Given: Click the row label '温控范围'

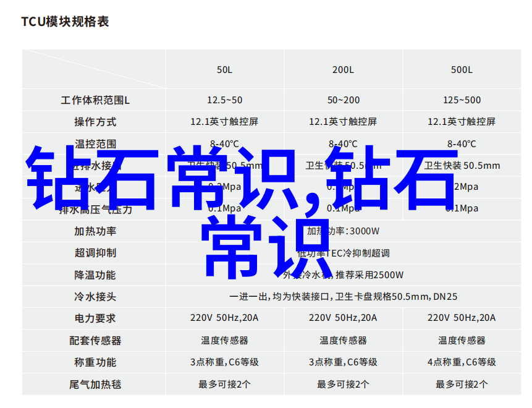Looking at the screenshot, I should pos(96,143).
